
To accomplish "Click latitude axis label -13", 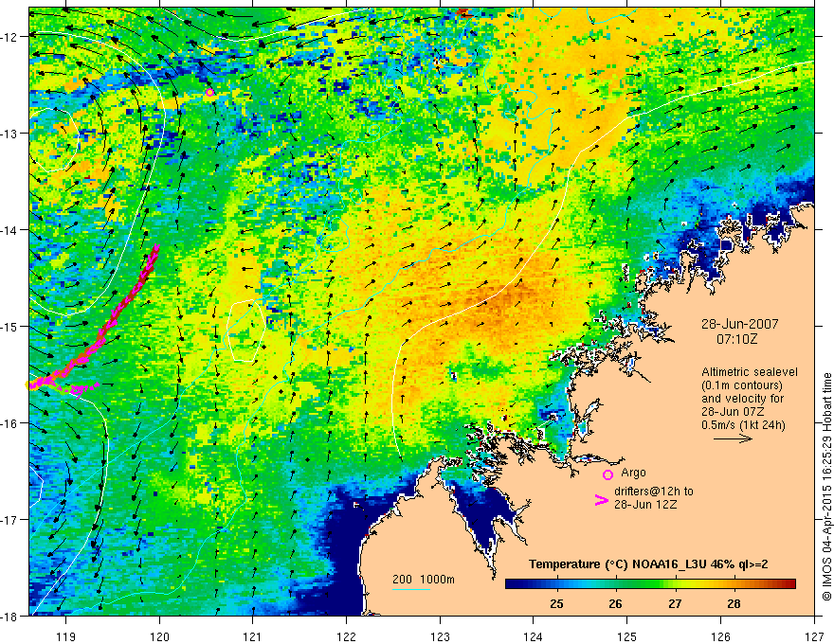I will (10, 134).
